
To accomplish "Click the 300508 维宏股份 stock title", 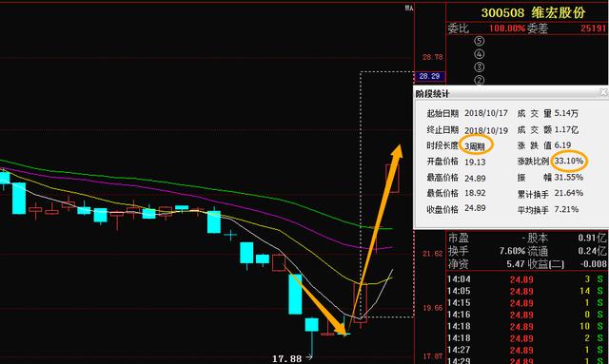I will 533,12.
